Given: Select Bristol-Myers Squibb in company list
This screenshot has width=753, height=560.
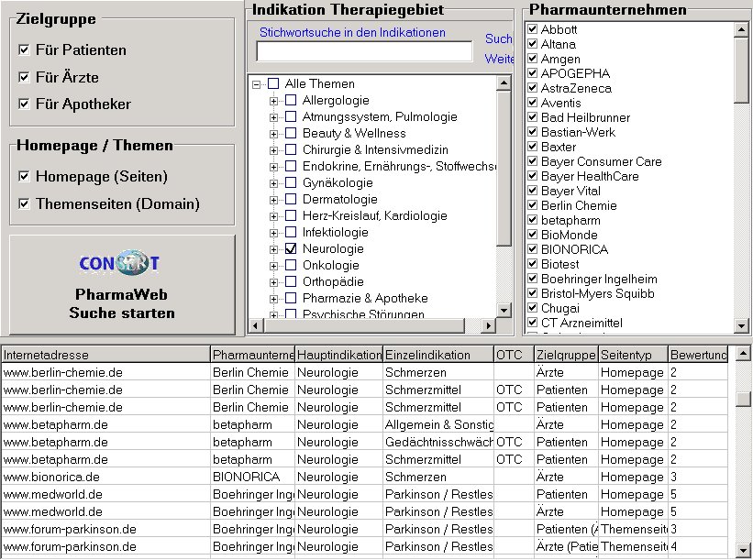Looking at the screenshot, I should 597,293.
